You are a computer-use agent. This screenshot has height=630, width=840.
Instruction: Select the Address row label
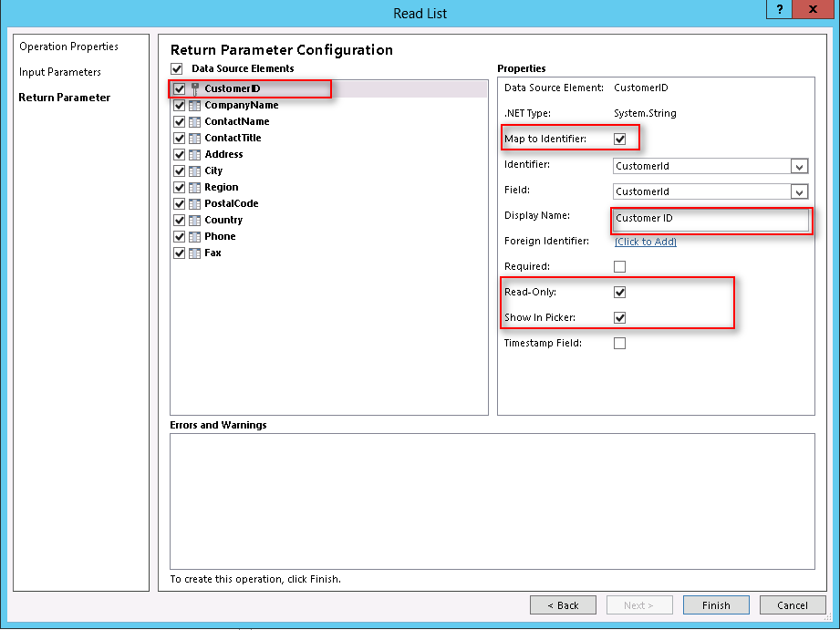[224, 155]
